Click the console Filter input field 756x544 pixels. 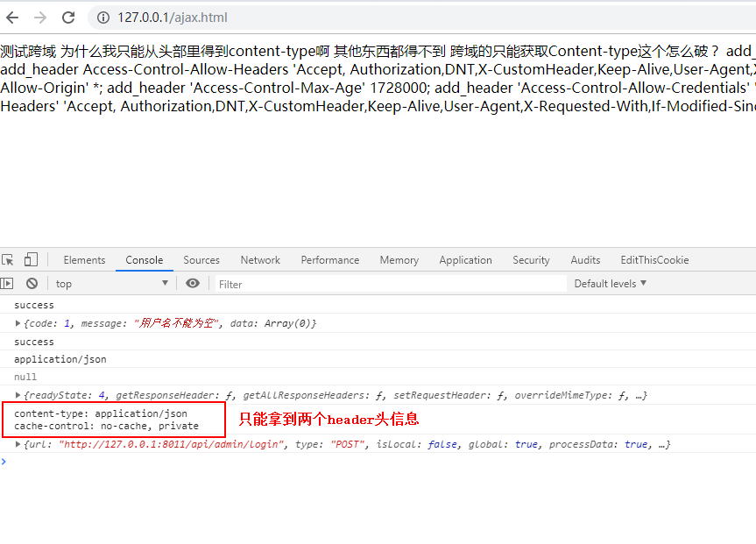(390, 284)
